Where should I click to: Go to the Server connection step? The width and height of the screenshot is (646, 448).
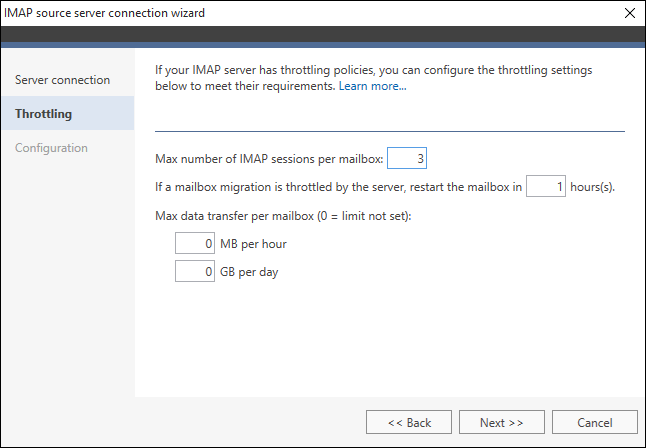[63, 80]
